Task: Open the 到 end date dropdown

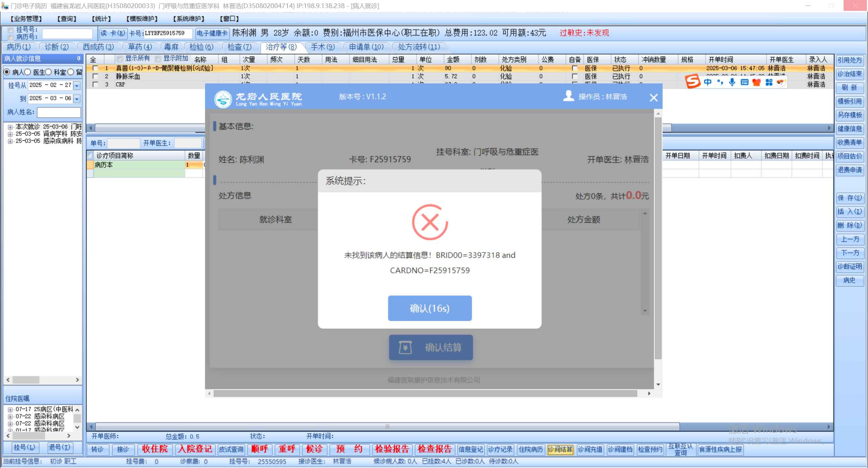Action: point(77,99)
